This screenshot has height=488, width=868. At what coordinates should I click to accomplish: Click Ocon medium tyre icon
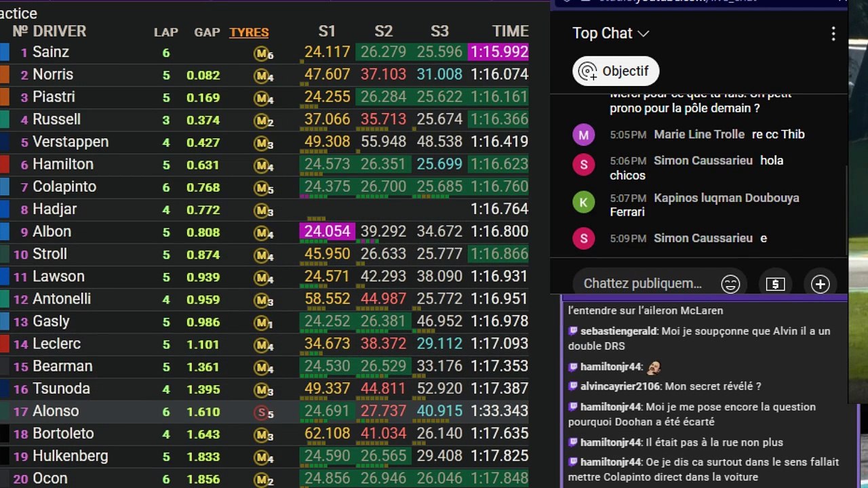tap(263, 479)
